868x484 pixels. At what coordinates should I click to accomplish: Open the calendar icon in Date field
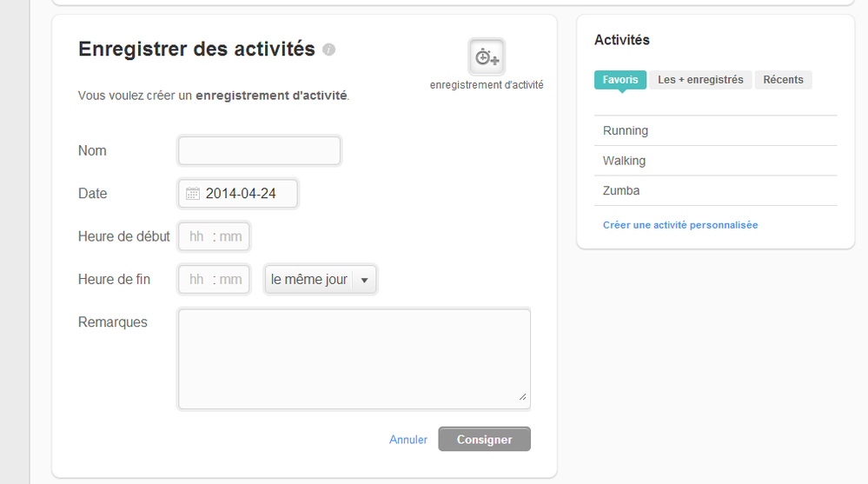tap(193, 193)
